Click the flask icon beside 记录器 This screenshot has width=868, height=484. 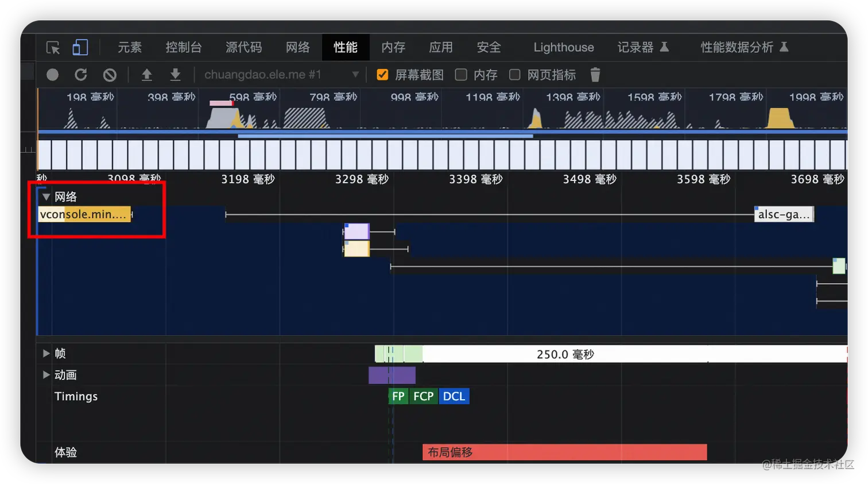[664, 47]
